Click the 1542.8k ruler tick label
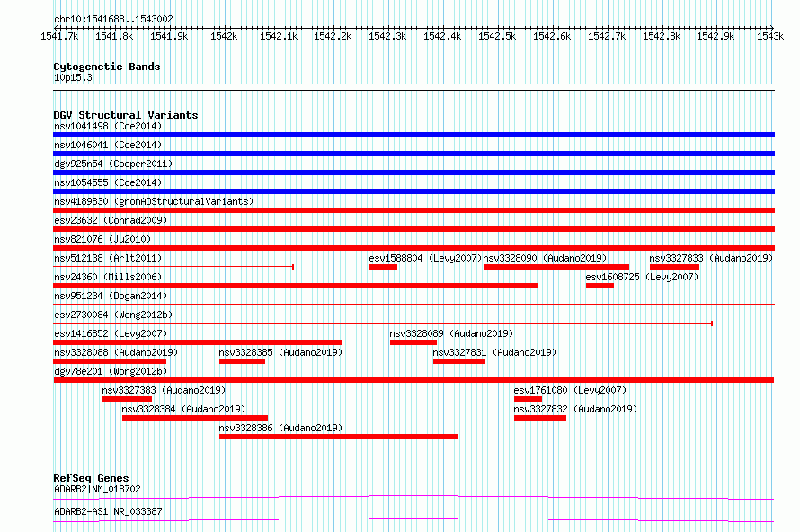This screenshot has height=532, width=800. [x=662, y=36]
